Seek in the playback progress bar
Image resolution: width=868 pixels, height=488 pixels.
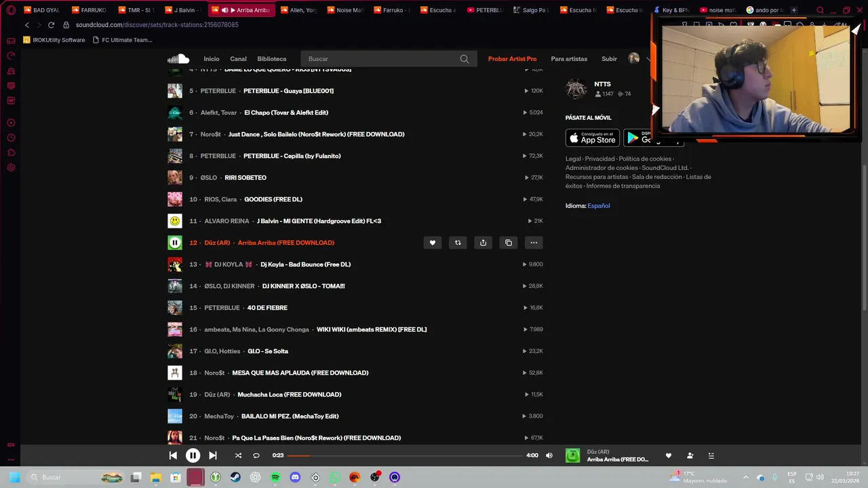[x=405, y=455]
